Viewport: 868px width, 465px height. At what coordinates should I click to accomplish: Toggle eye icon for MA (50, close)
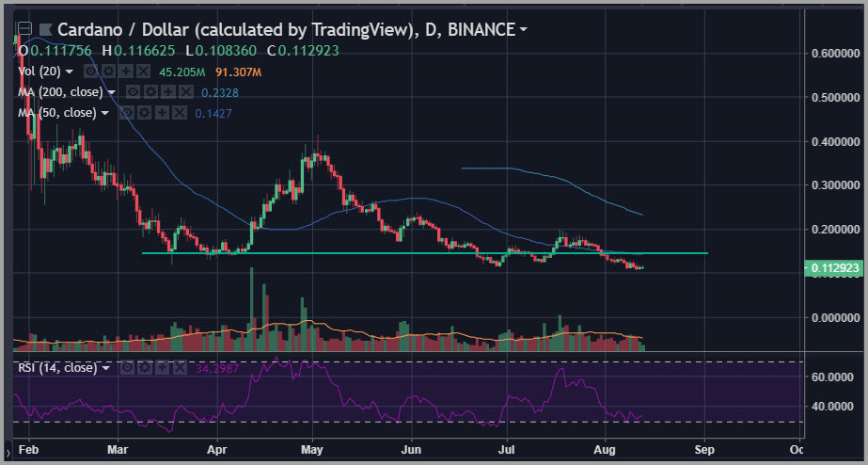(128, 113)
